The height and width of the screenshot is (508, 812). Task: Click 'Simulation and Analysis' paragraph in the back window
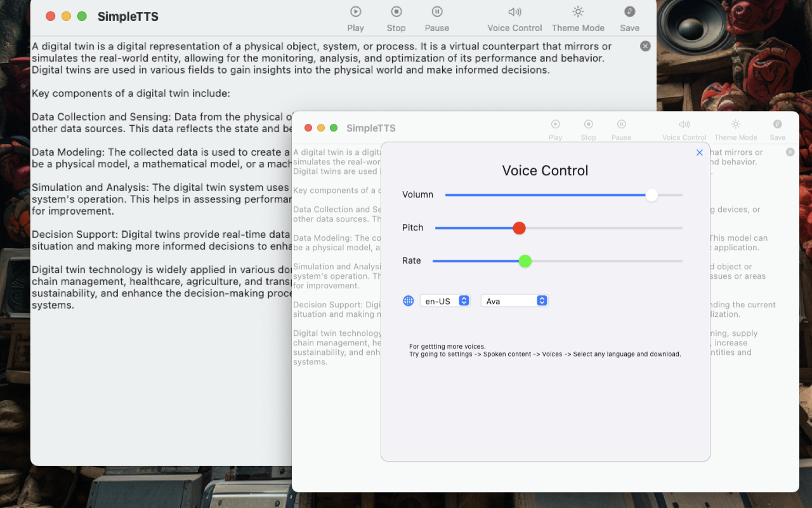point(161,199)
